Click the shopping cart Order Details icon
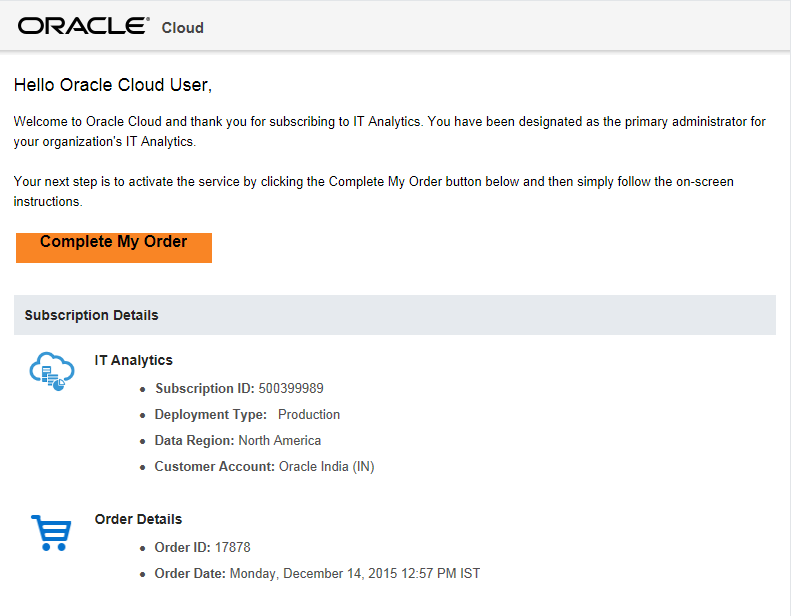Viewport: 791px width, 616px height. 50,532
